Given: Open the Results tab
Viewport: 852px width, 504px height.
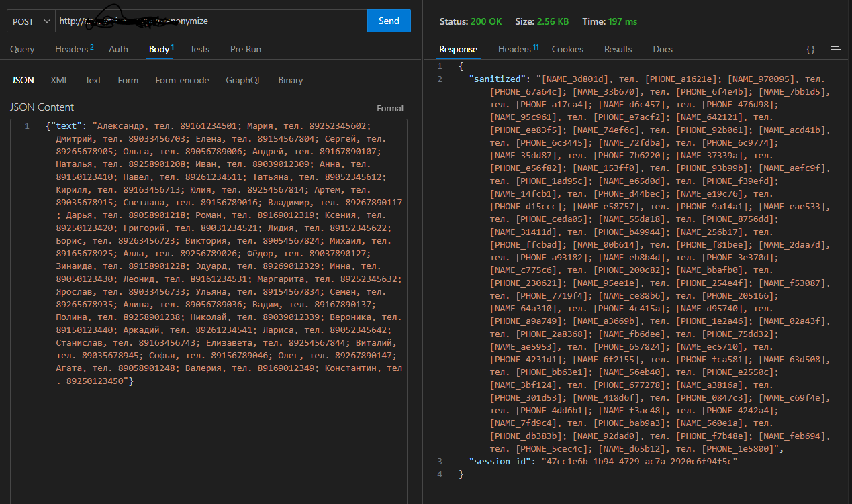Looking at the screenshot, I should (618, 49).
